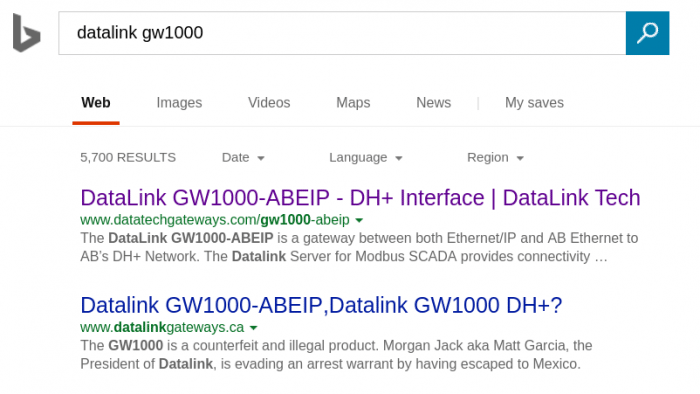Image resolution: width=700 pixels, height=394 pixels.
Task: Open the Datalink GW1000-ABEIP,Datalink GW1000 DH+? result
Action: [321, 305]
